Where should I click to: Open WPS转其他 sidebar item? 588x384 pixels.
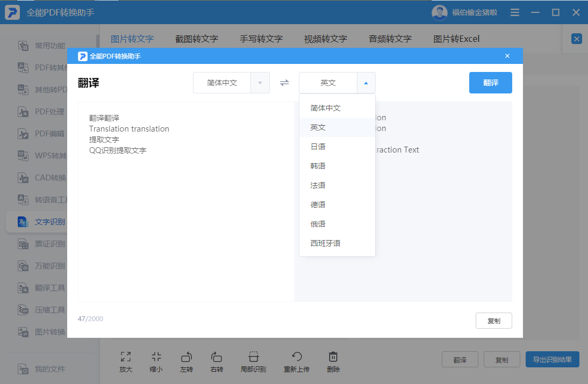tap(41, 156)
